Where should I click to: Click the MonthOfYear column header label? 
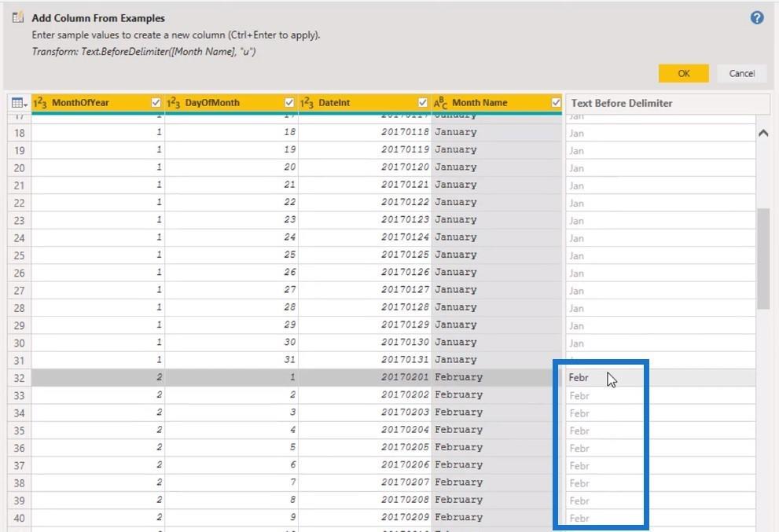tap(80, 103)
